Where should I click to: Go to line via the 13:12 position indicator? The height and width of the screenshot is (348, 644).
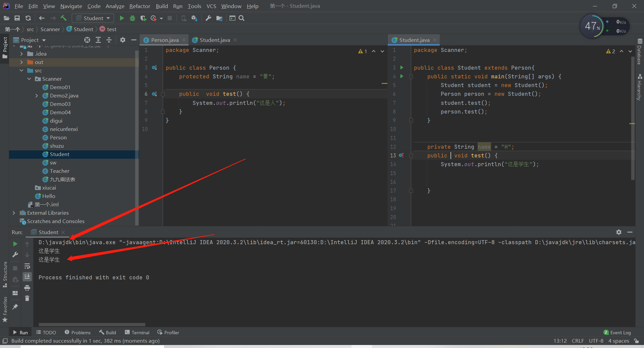click(x=560, y=341)
